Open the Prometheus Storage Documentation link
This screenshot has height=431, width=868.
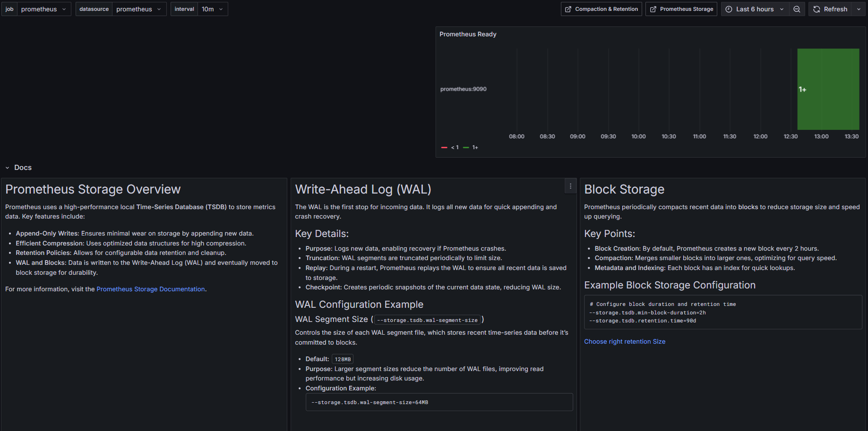coord(151,289)
